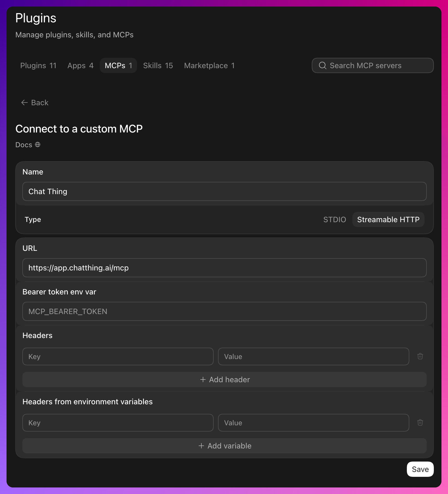The height and width of the screenshot is (494, 448).
Task: Click the 'Connect to a custom MCP' heading
Action: point(79,129)
